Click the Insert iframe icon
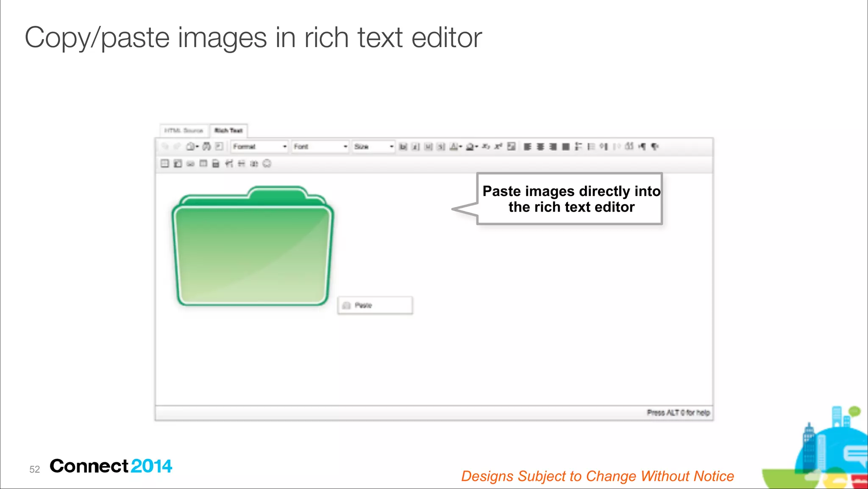The width and height of the screenshot is (868, 489). click(203, 164)
